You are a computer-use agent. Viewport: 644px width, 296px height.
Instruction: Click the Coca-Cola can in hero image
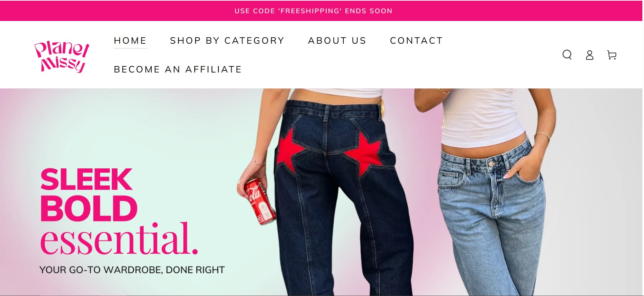(x=260, y=202)
